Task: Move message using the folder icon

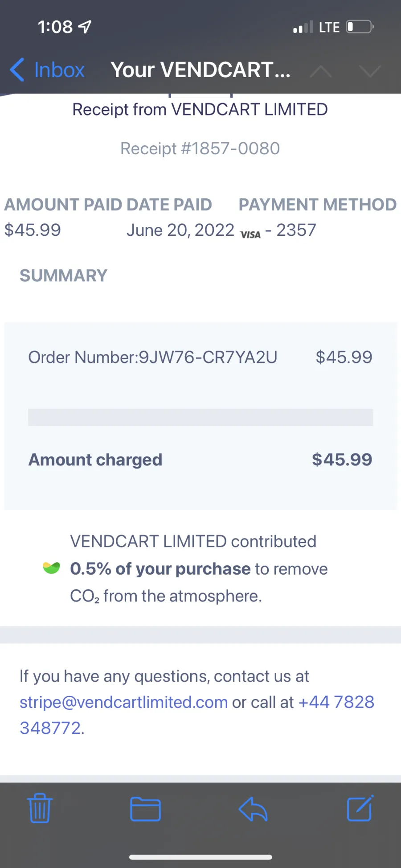Action: click(x=145, y=809)
